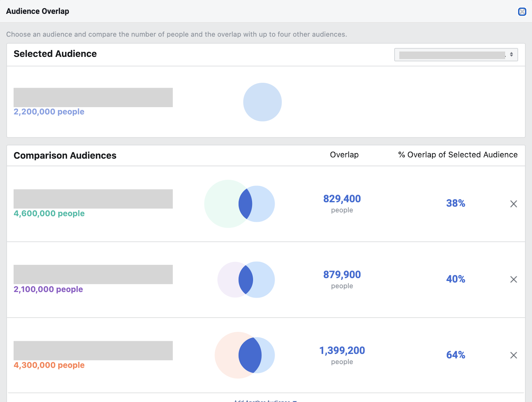532x402 pixels.
Task: Click the 40% overlap percentage
Action: pos(456,279)
